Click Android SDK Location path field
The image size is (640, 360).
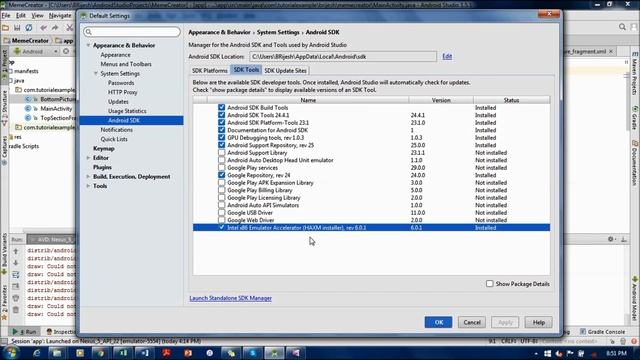(x=343, y=57)
